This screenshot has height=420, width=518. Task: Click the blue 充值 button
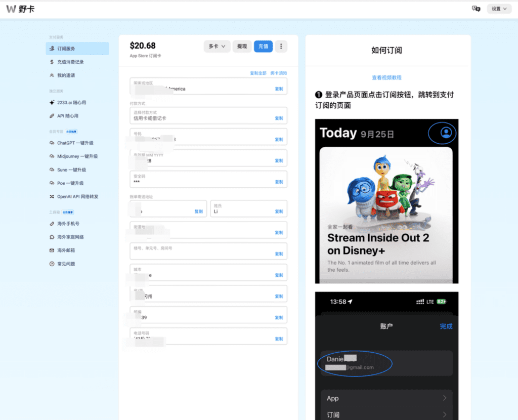[x=263, y=46]
